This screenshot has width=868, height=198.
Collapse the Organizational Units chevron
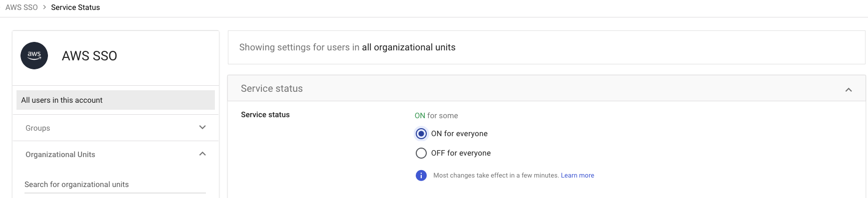tap(202, 154)
